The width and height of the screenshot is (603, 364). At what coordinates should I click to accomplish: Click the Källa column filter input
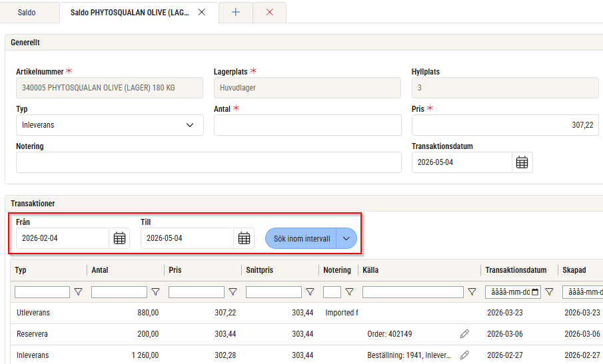pos(412,292)
